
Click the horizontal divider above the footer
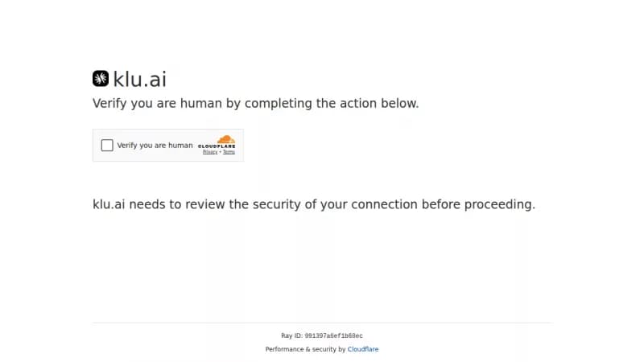coord(323,323)
